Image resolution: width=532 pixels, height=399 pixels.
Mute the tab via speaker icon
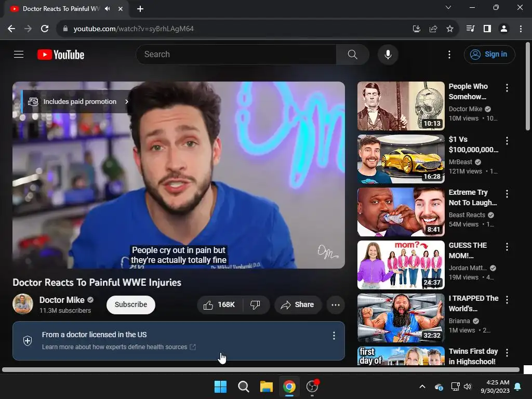(x=107, y=8)
